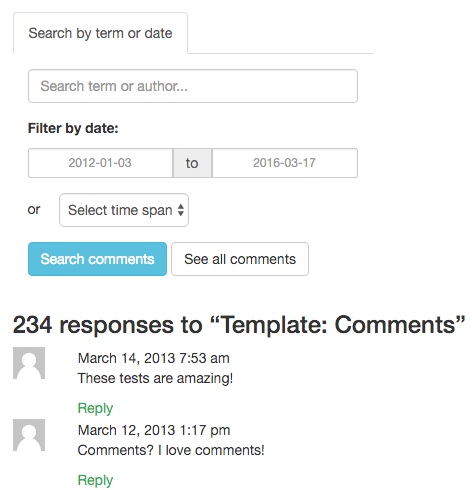
Task: Reply to the 'I love comments!' comment
Action: coord(95,480)
